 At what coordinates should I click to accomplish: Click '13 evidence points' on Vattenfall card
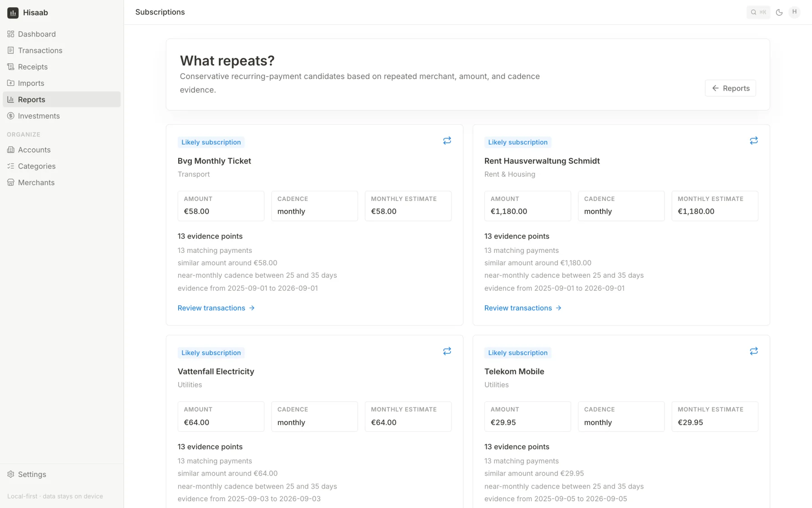click(x=210, y=447)
